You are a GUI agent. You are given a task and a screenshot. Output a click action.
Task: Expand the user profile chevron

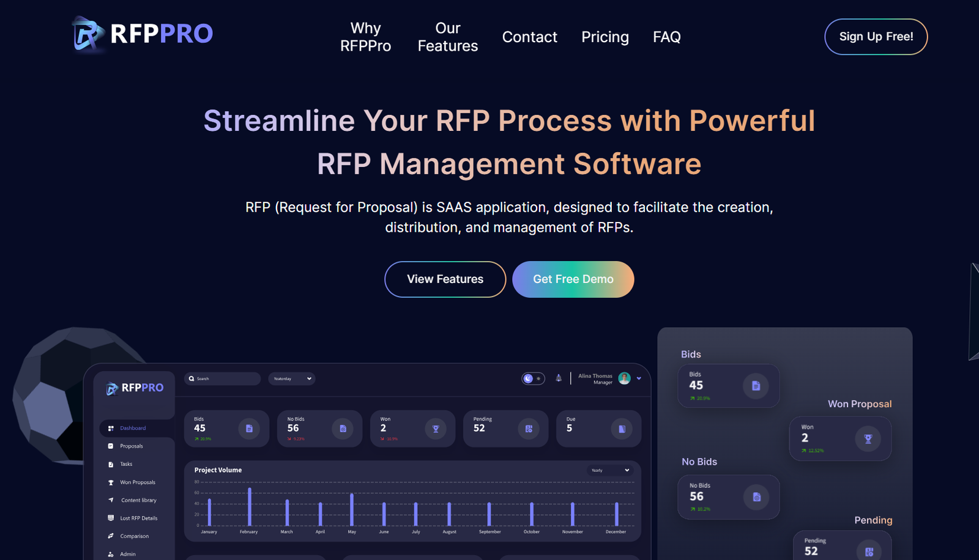639,378
